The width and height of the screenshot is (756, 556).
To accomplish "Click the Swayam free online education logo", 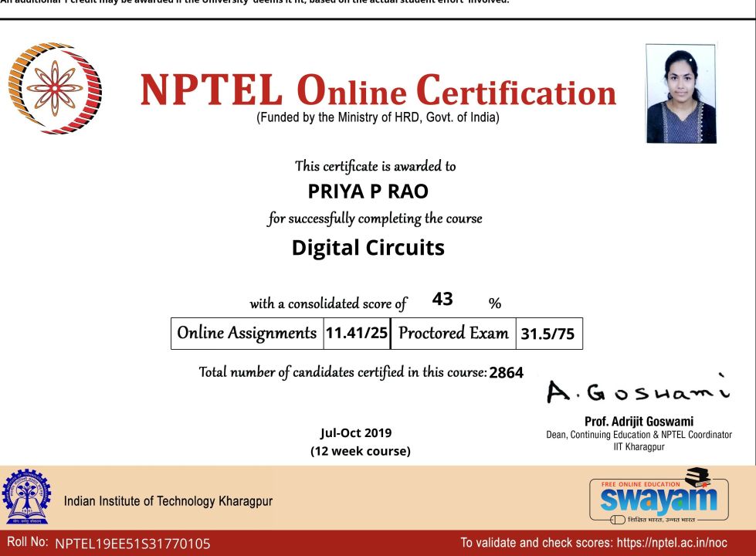I will point(659,497).
